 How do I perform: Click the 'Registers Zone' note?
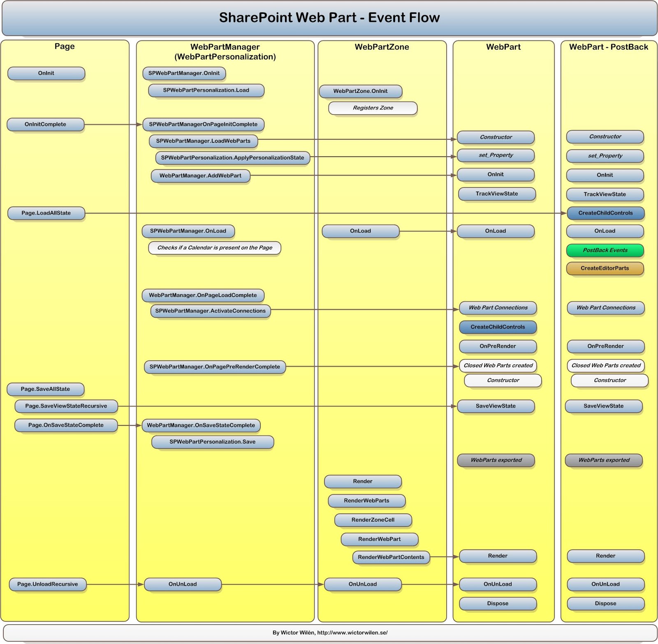373,108
